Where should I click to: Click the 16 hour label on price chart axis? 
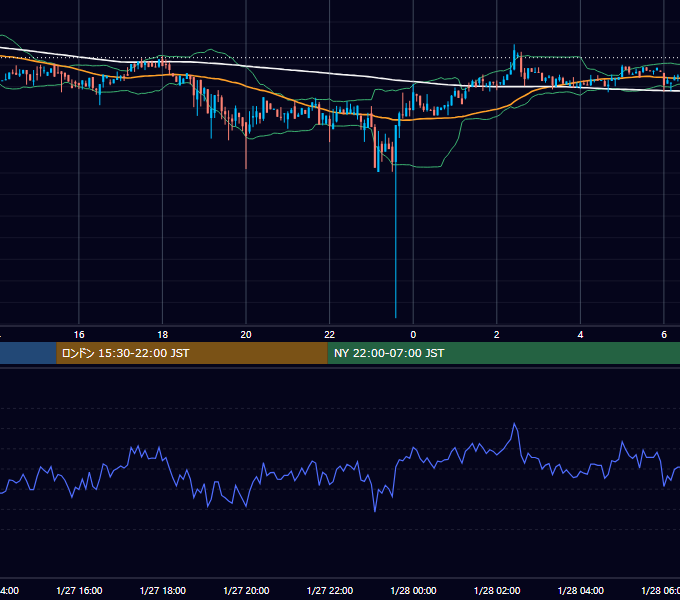coord(79,335)
